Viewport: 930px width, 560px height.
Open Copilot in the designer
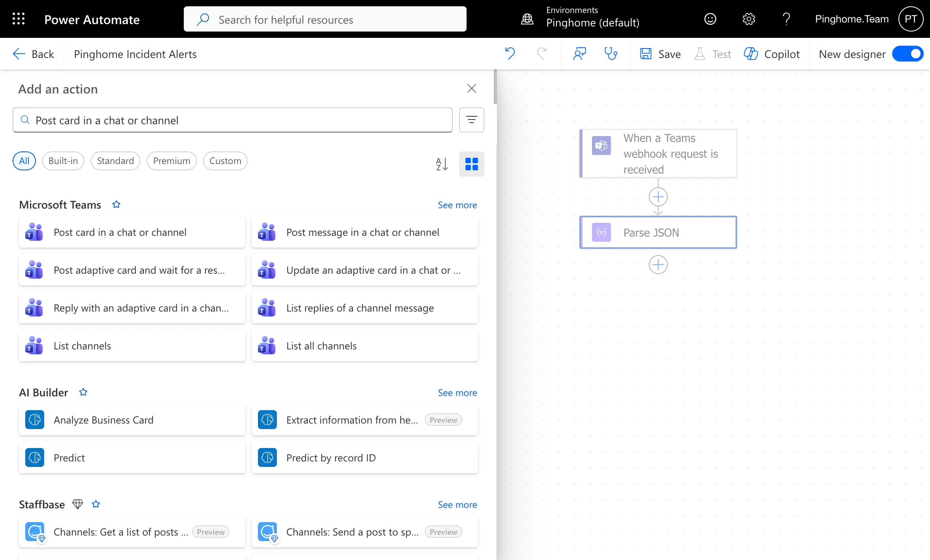771,54
